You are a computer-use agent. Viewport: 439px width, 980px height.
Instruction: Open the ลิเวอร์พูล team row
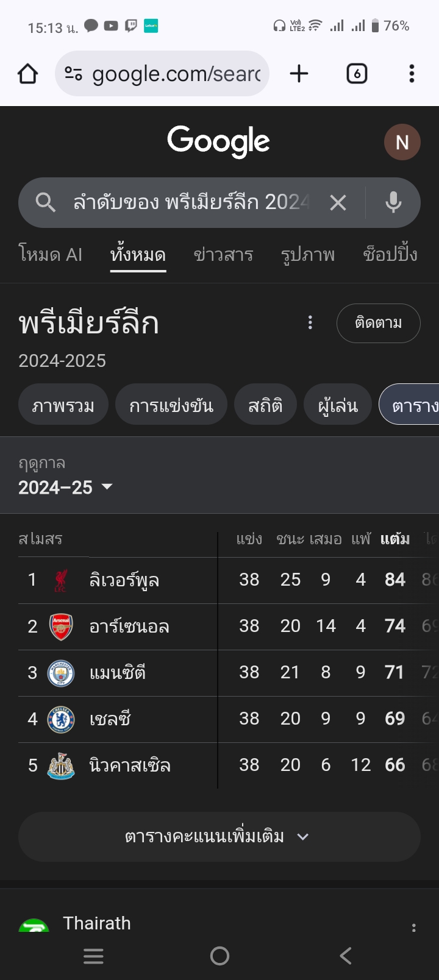124,580
